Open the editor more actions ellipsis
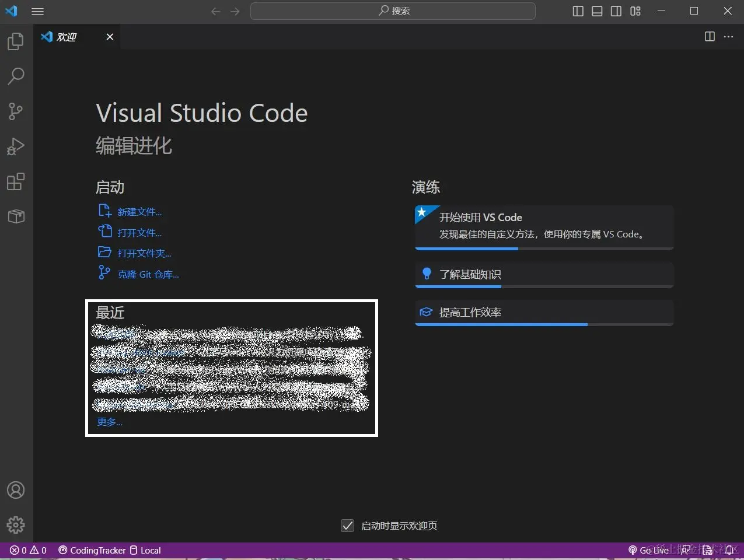The width and height of the screenshot is (744, 560). (728, 37)
